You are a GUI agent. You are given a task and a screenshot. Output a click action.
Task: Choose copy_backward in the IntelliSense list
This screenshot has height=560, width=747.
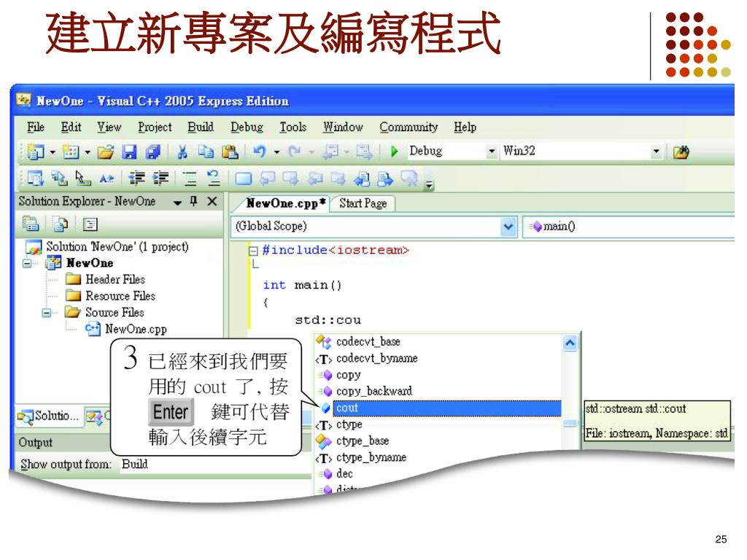point(374,392)
